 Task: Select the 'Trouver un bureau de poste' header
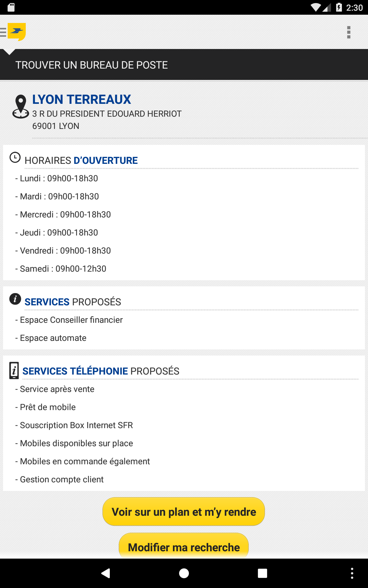(92, 65)
